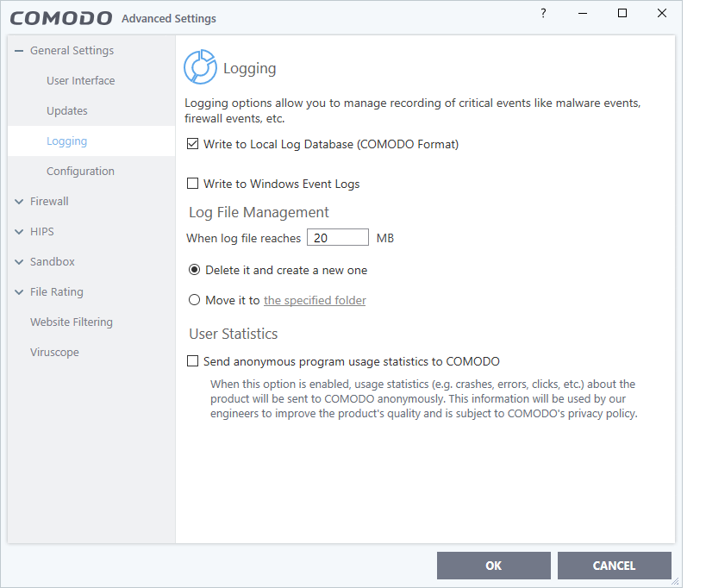Screen dimensions: 706x588
Task: Select Delete it and create new one
Action: click(194, 270)
